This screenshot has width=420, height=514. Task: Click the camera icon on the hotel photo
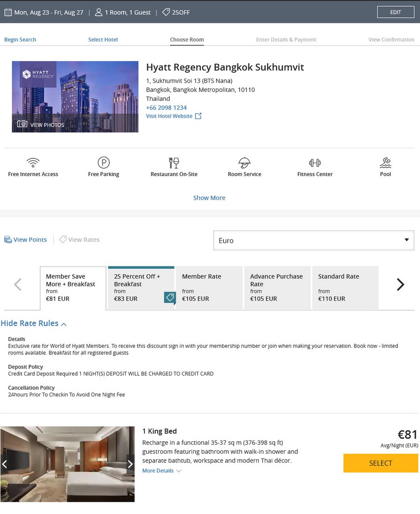point(22,124)
